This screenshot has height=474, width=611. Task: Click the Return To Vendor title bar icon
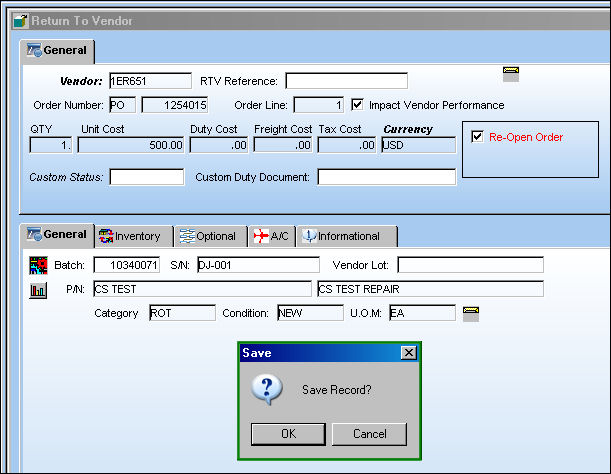pos(21,21)
